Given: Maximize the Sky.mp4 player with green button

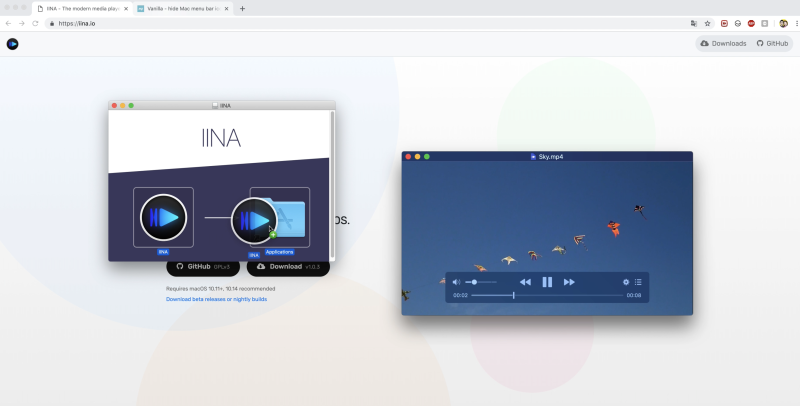Looking at the screenshot, I should pyautogui.click(x=427, y=157).
